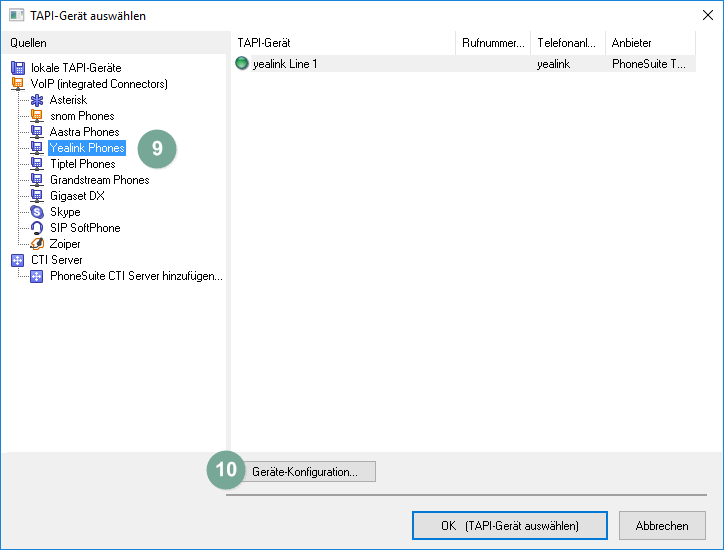The image size is (724, 550).
Task: Choose Tiptel Phones source
Action: (82, 164)
